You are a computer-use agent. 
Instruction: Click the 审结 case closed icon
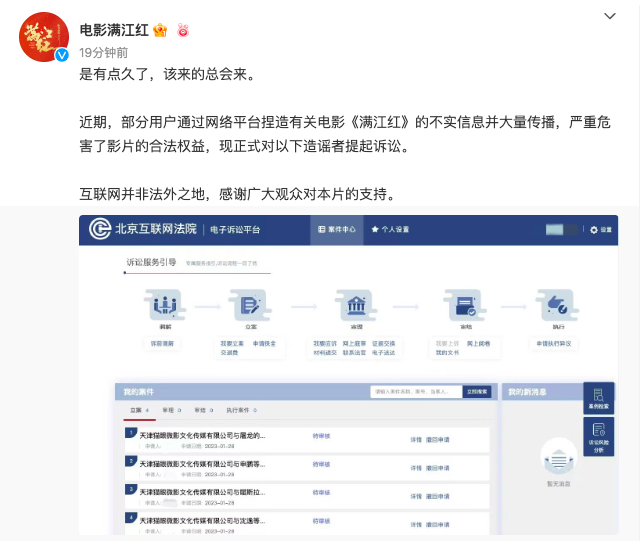click(464, 305)
